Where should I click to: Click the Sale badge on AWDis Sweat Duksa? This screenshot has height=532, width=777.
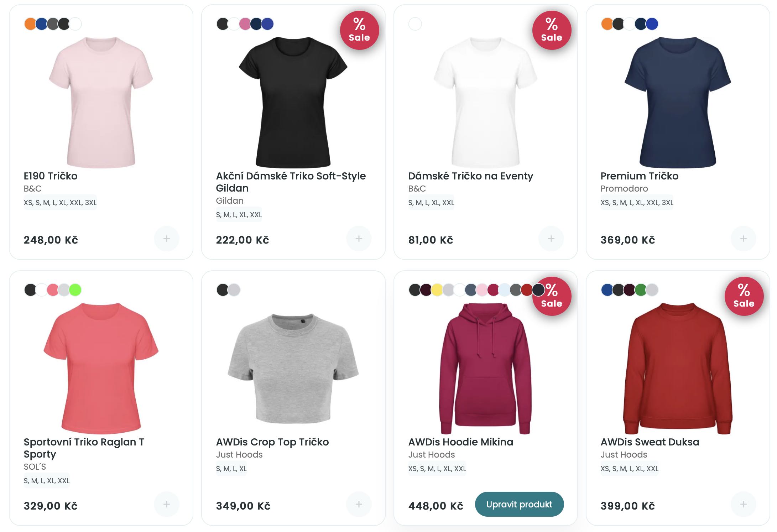pyautogui.click(x=744, y=296)
